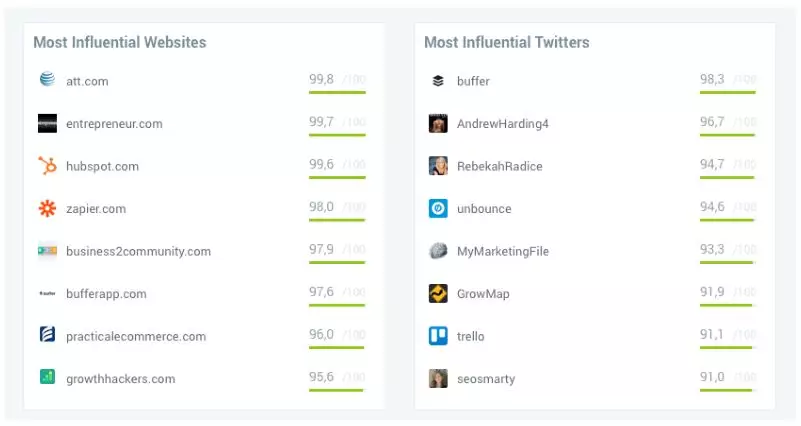This screenshot has width=801, height=426.
Task: Click the growthhackers.com green icon
Action: [x=47, y=378]
